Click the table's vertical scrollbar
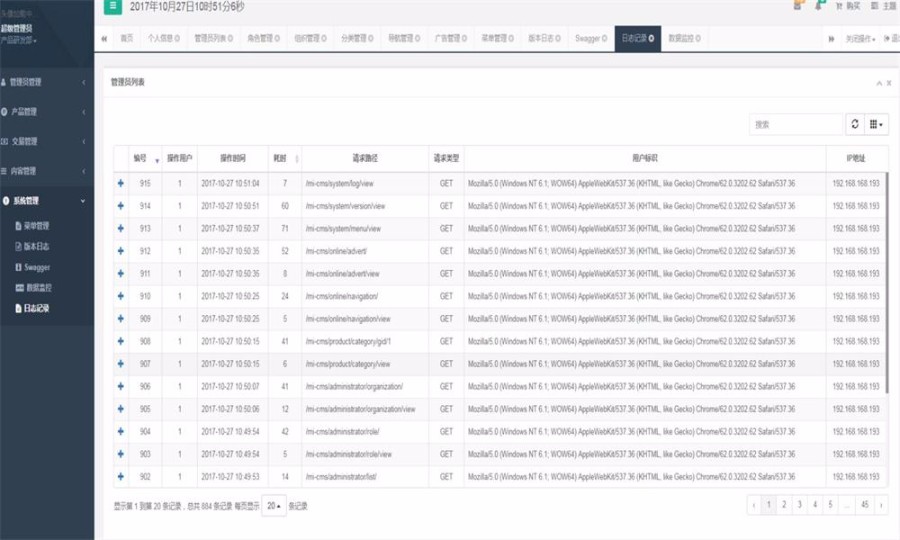The width and height of the screenshot is (900, 540). [886, 282]
